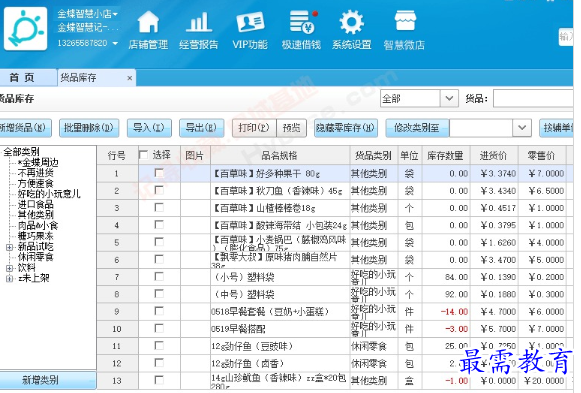Click the 批量删除 button
This screenshot has width=581, height=393.
pos(89,128)
